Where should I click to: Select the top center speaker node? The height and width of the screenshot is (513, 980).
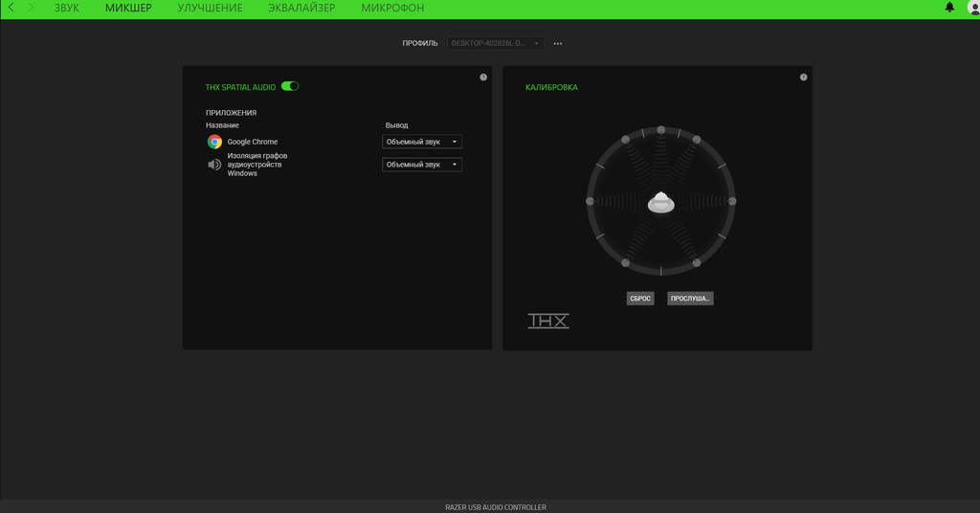pos(660,130)
